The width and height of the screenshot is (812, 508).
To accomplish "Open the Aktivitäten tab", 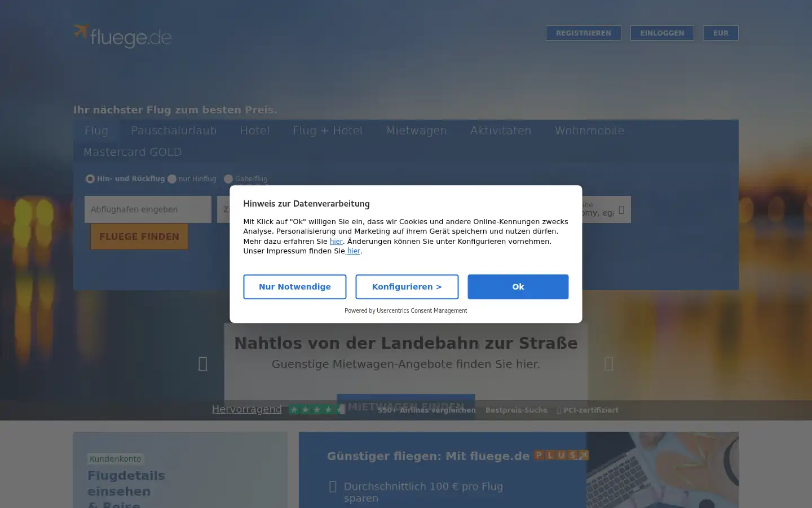I will tap(501, 130).
